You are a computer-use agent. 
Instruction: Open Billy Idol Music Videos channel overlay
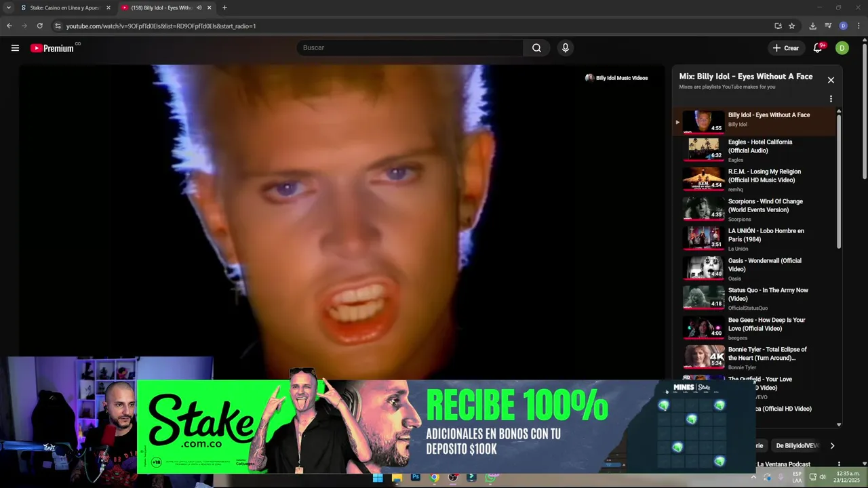click(616, 78)
